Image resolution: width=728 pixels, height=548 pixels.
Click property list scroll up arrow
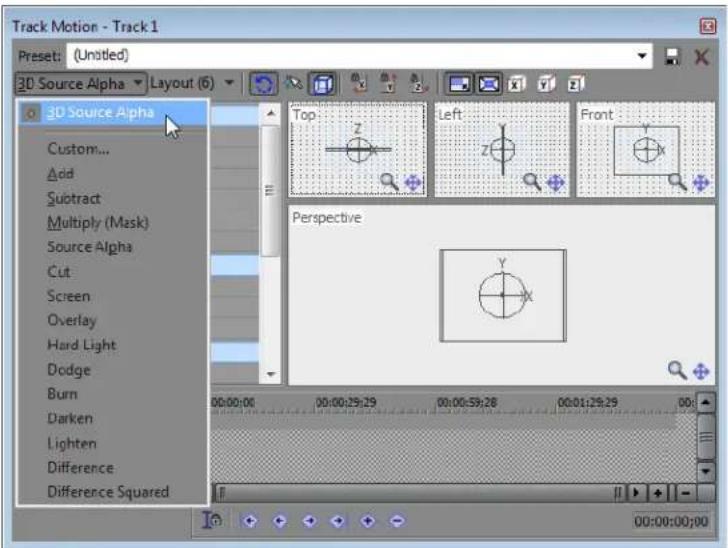(x=271, y=114)
